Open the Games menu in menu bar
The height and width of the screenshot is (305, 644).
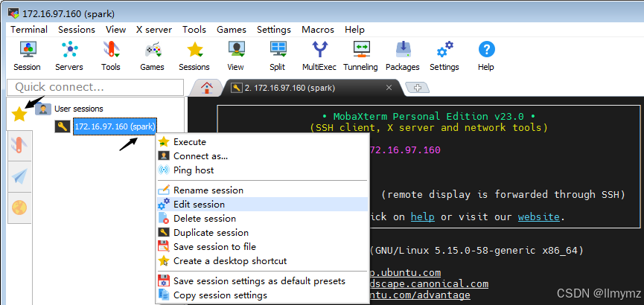(x=232, y=30)
